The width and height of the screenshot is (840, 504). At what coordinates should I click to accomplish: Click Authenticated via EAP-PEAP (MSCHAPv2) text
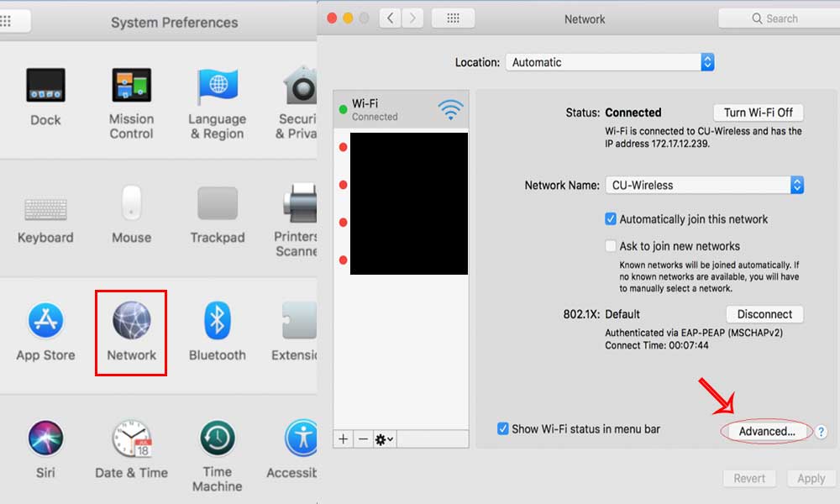coord(694,333)
